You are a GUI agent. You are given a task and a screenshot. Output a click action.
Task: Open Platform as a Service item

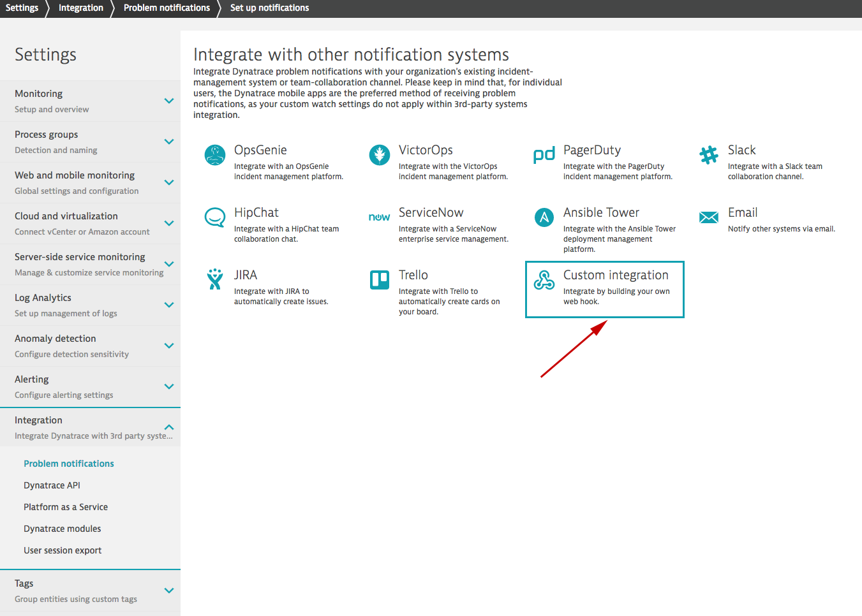pyautogui.click(x=66, y=507)
